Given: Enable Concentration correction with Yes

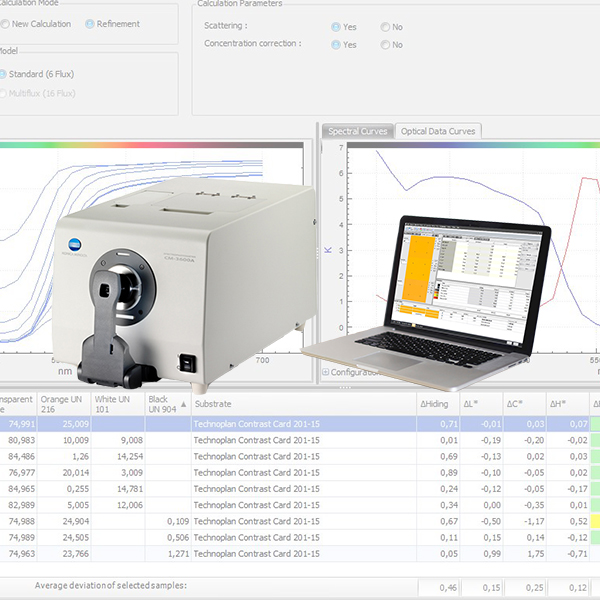Looking at the screenshot, I should [x=335, y=45].
